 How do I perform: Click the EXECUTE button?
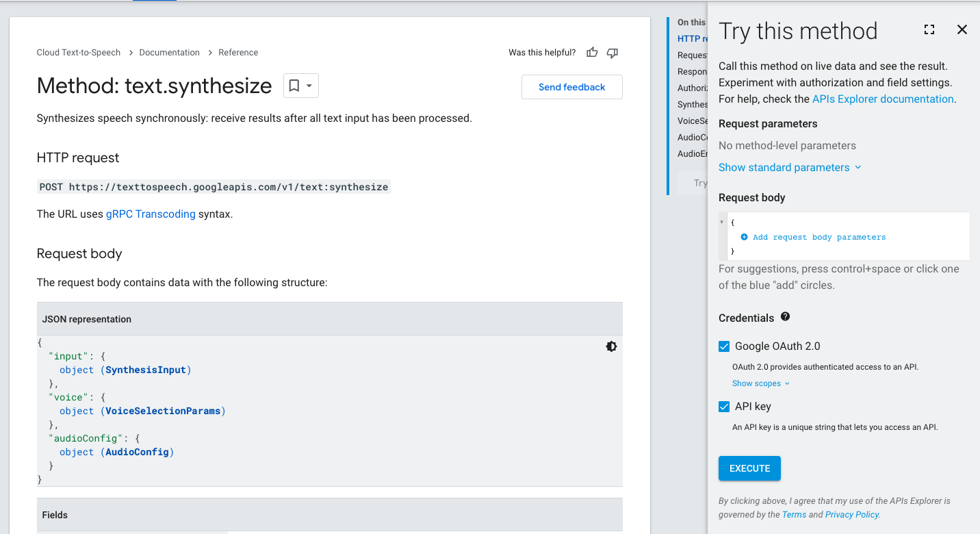[749, 468]
